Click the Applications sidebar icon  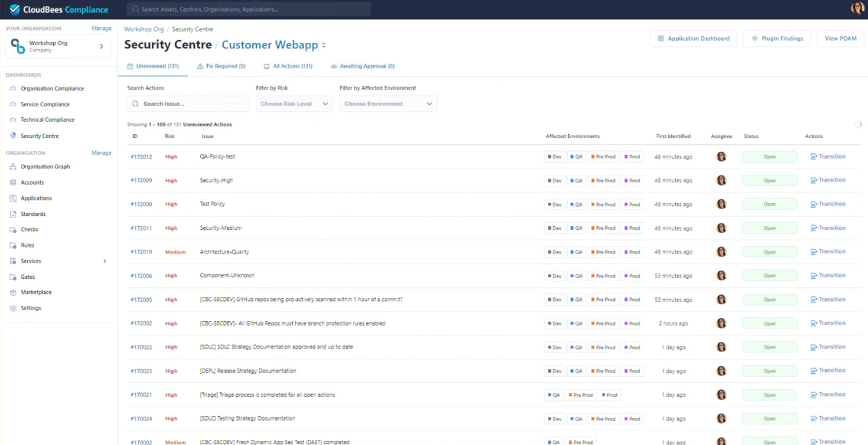[x=13, y=198]
